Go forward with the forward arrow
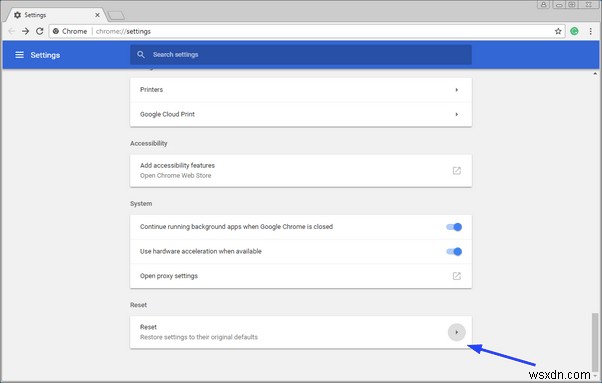Image resolution: width=602 pixels, height=385 pixels. pos(25,31)
